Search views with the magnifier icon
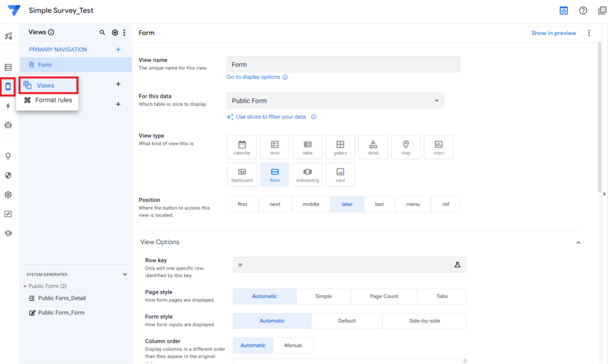 (102, 33)
